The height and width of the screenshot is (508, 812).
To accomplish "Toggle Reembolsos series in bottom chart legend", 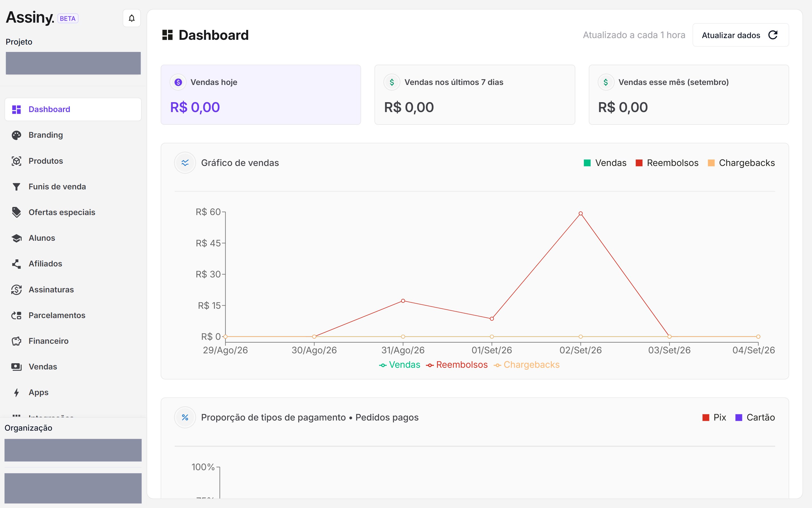I will [x=457, y=365].
